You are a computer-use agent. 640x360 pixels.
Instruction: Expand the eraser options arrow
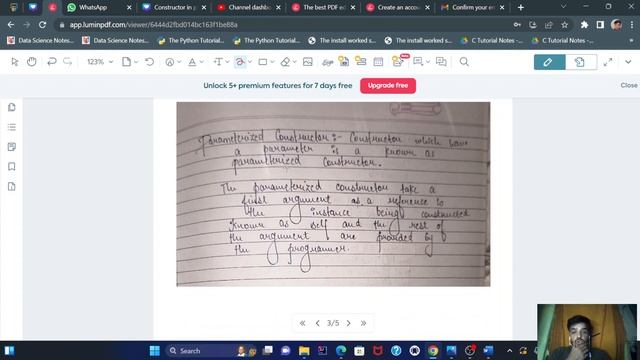[295, 62]
